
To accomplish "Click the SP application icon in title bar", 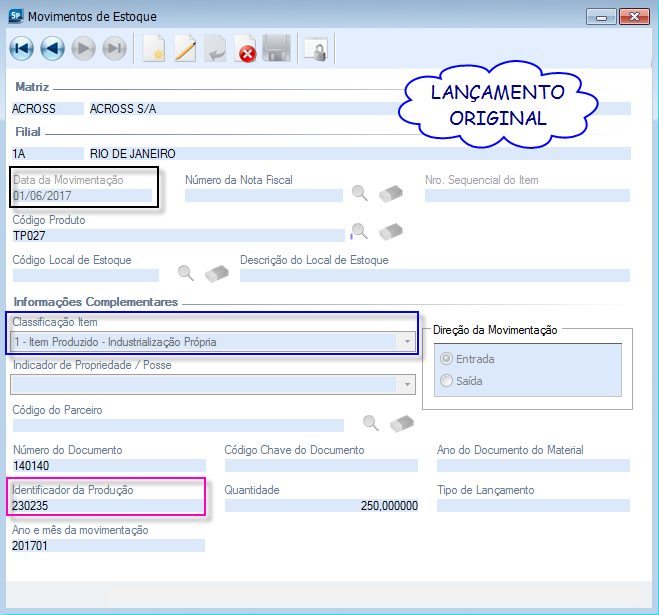I will [16, 16].
